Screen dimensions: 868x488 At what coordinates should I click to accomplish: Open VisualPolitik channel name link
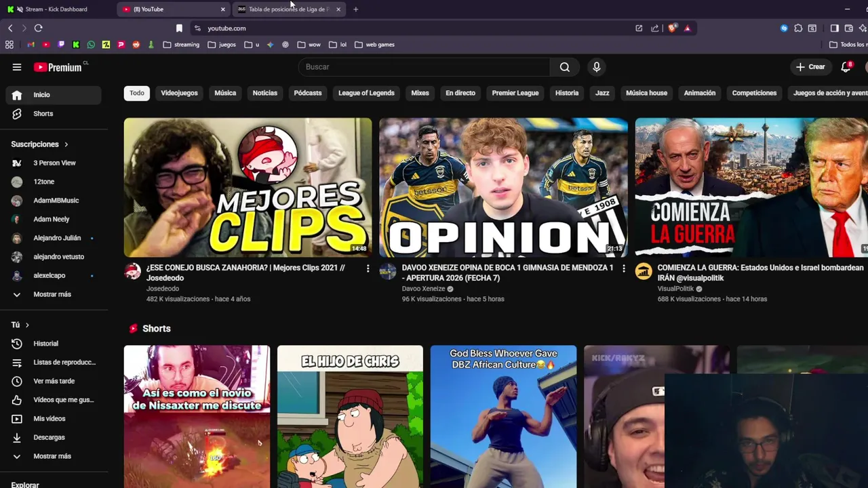pos(675,289)
